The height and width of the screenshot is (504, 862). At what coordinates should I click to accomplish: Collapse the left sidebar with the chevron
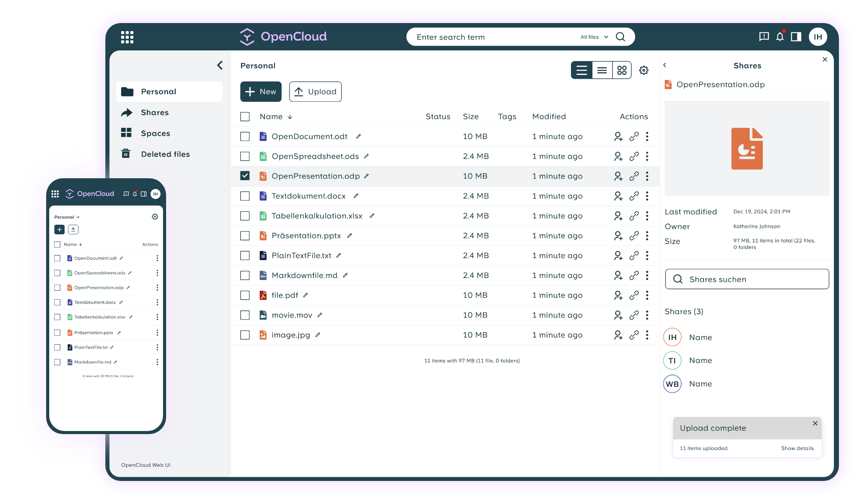pos(220,65)
